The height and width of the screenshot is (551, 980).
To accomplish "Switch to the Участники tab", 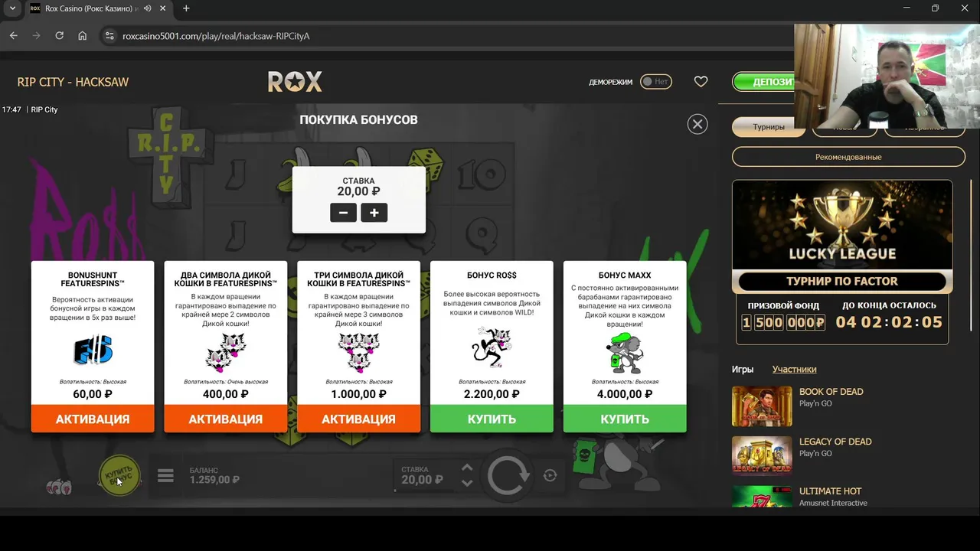I will tap(794, 369).
